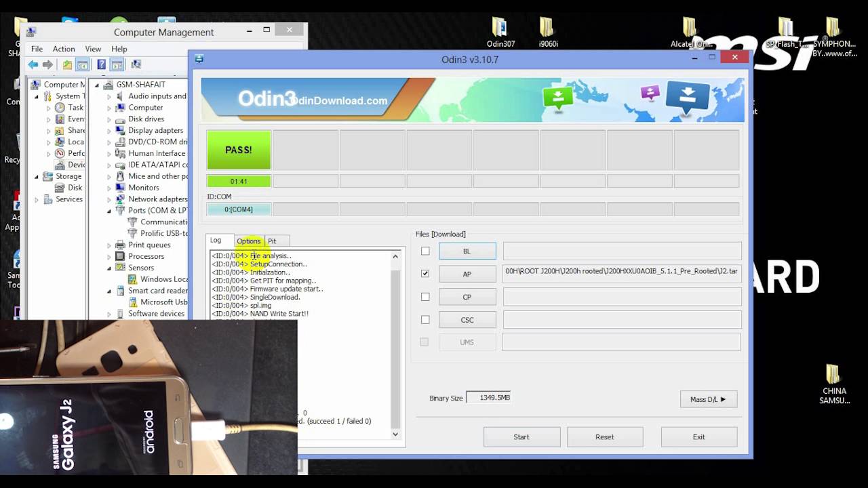Expand the Network adapters node

tap(109, 199)
